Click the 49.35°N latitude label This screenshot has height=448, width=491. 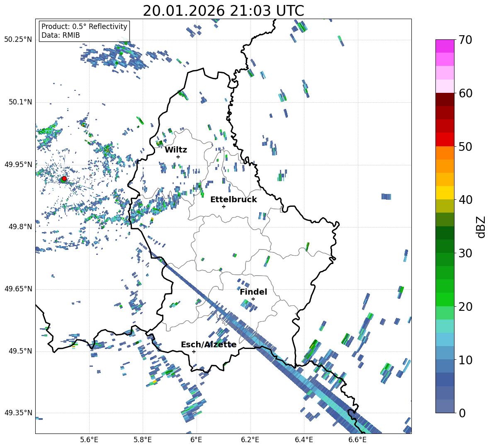click(18, 413)
